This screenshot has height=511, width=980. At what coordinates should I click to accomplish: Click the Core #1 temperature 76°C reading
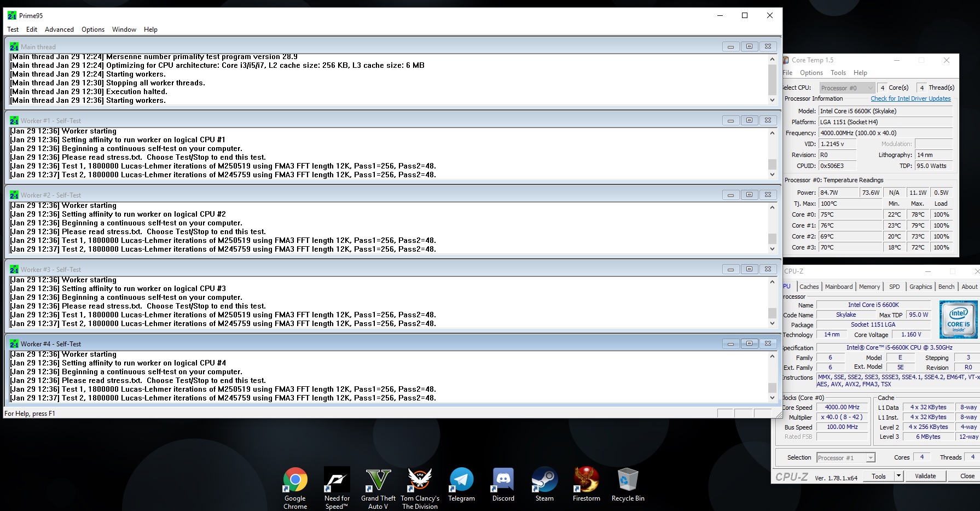[850, 225]
